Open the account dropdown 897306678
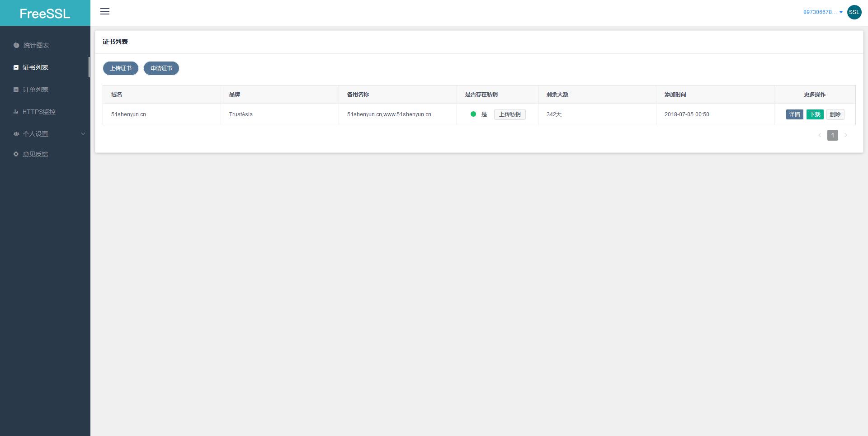The width and height of the screenshot is (868, 436). (x=822, y=12)
